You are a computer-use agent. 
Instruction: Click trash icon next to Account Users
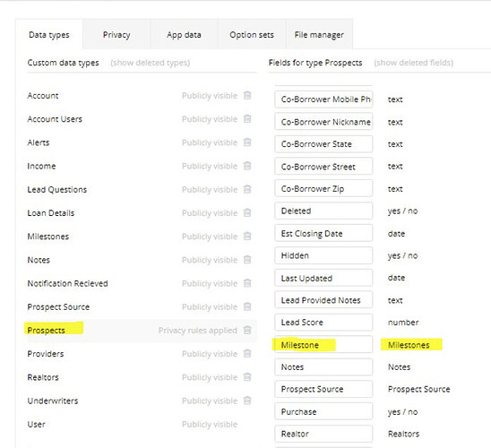247,118
